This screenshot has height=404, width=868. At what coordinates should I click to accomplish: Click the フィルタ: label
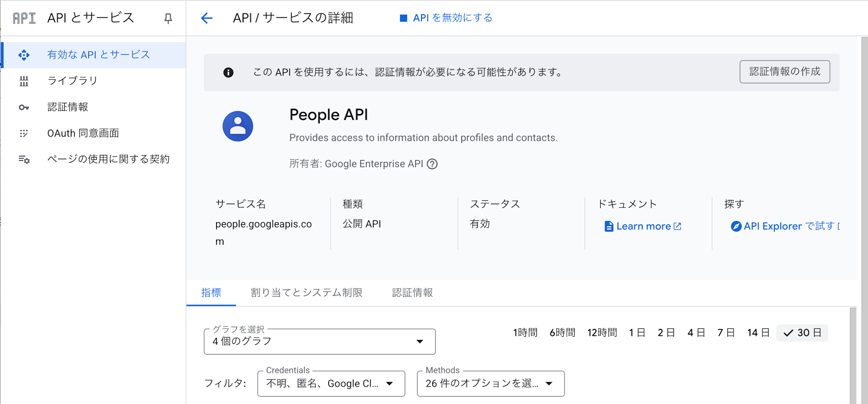click(x=225, y=384)
